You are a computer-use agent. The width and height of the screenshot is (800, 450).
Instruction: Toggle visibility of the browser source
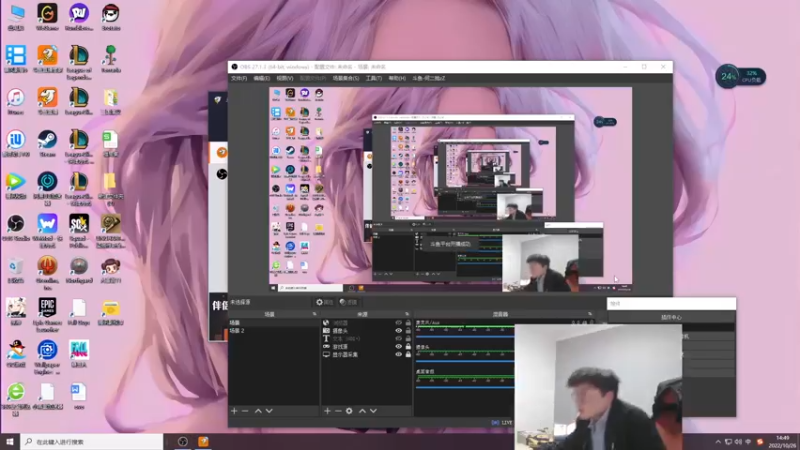[x=398, y=323]
